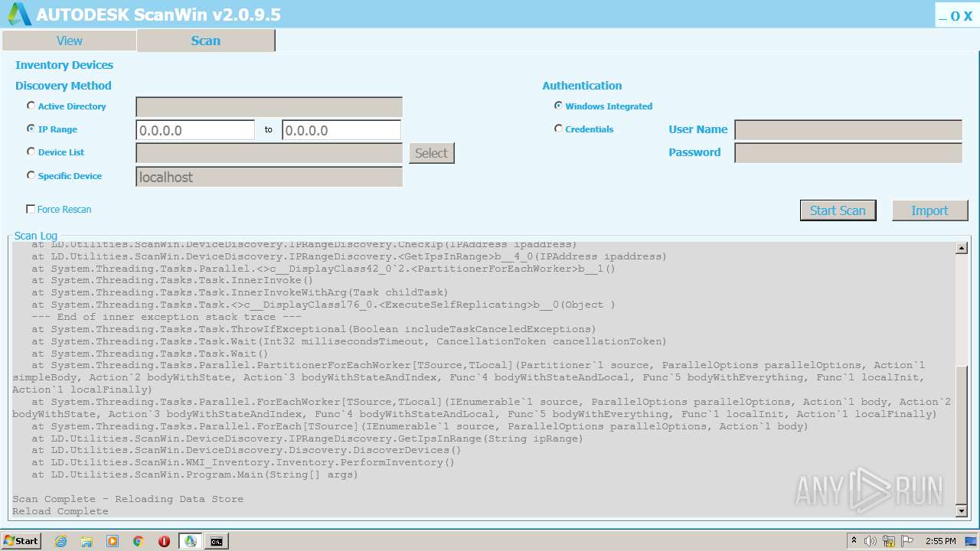The width and height of the screenshot is (980, 551).
Task: Open the file explorer folder icon in taskbar
Action: click(87, 541)
